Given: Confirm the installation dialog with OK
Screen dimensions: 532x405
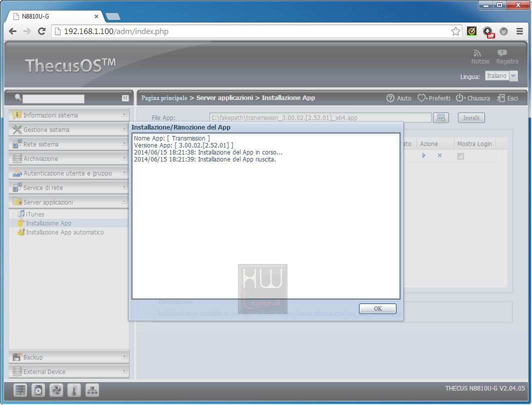Looking at the screenshot, I should pyautogui.click(x=377, y=308).
